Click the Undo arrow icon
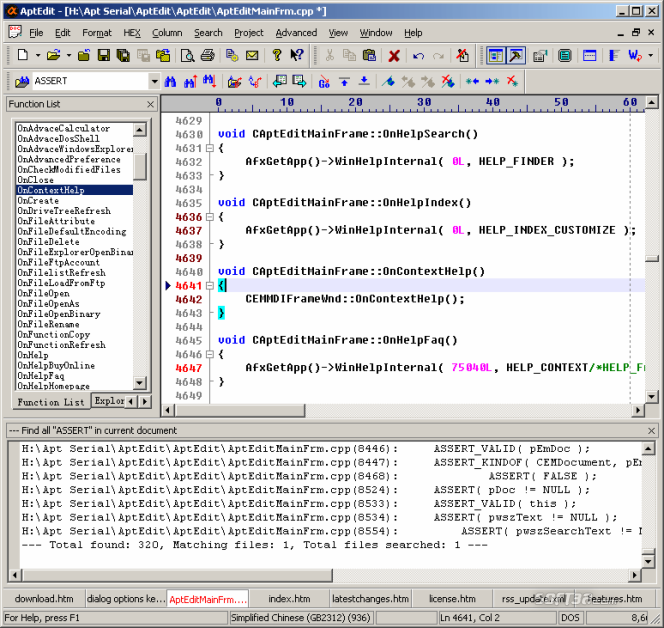This screenshot has height=628, width=664. [x=418, y=56]
